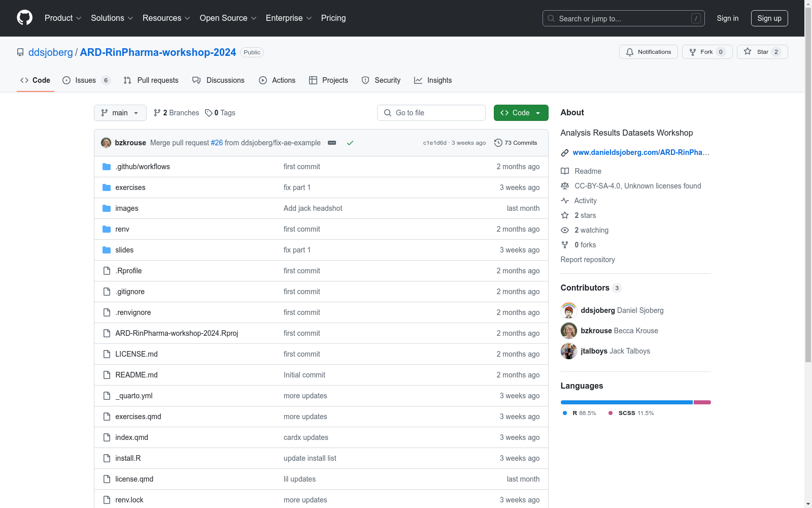The width and height of the screenshot is (812, 508).
Task: Click the branches icon next to 2 Branches
Action: coord(157,113)
